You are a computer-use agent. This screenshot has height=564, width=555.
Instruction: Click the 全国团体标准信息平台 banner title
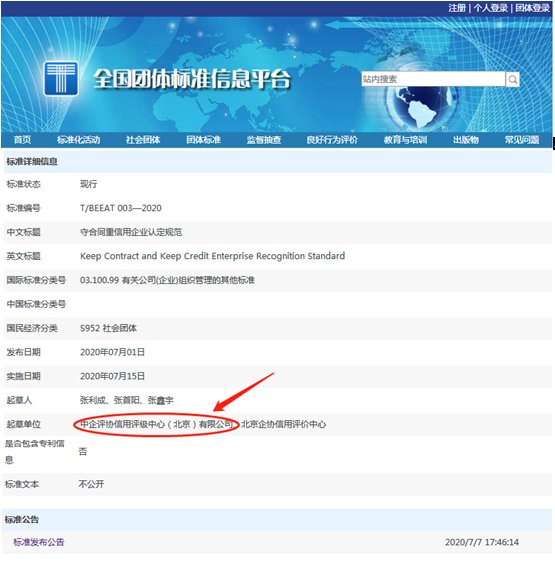(192, 79)
